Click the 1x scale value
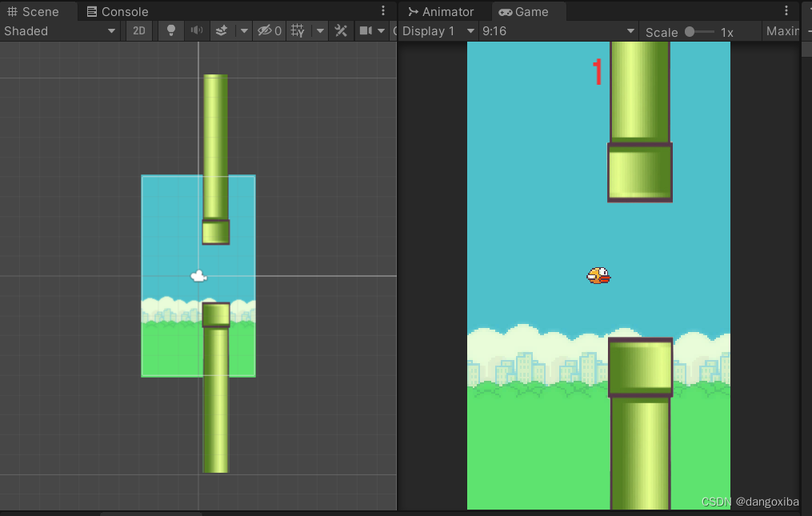Viewport: 812px width, 516px height. pos(727,32)
